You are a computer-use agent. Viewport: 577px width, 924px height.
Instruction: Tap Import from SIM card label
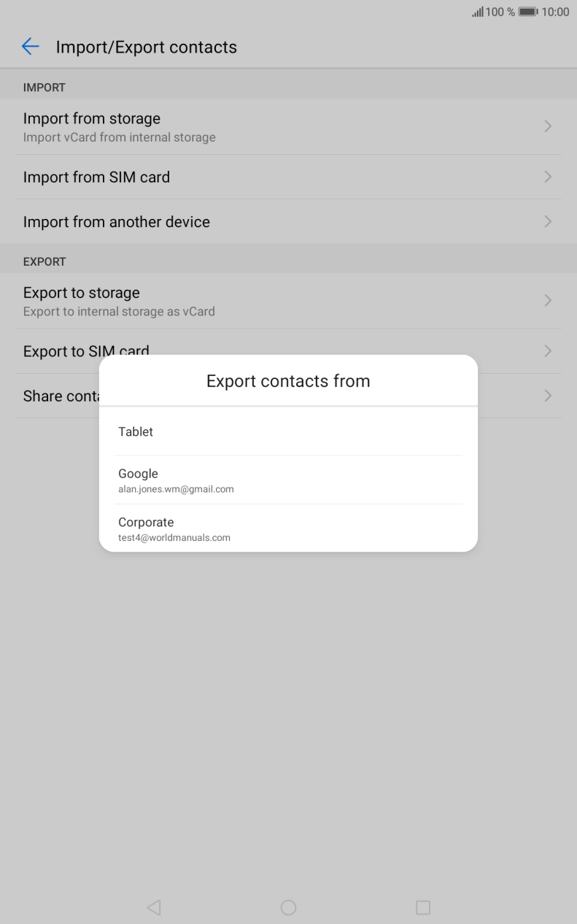[x=96, y=177]
